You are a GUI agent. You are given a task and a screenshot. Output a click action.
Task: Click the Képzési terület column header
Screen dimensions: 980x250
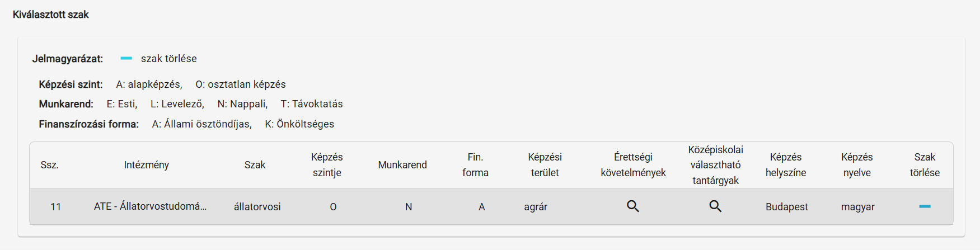[x=545, y=165]
